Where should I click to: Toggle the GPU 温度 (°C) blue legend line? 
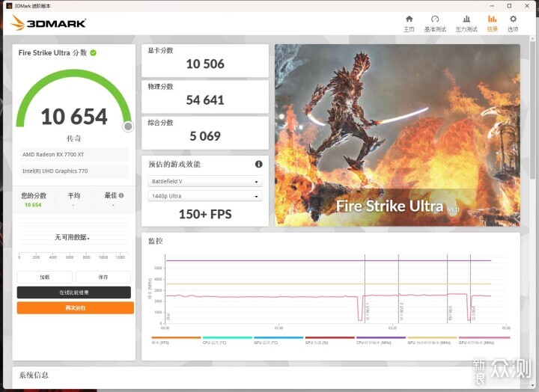click(278, 337)
